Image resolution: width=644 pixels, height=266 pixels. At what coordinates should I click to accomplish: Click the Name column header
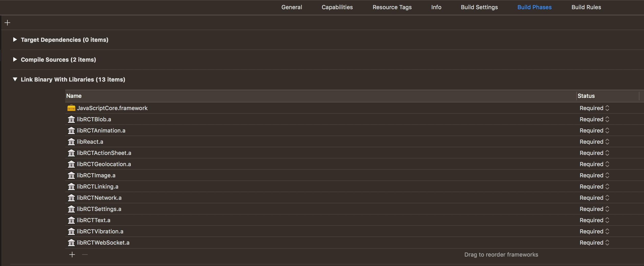(x=320, y=96)
